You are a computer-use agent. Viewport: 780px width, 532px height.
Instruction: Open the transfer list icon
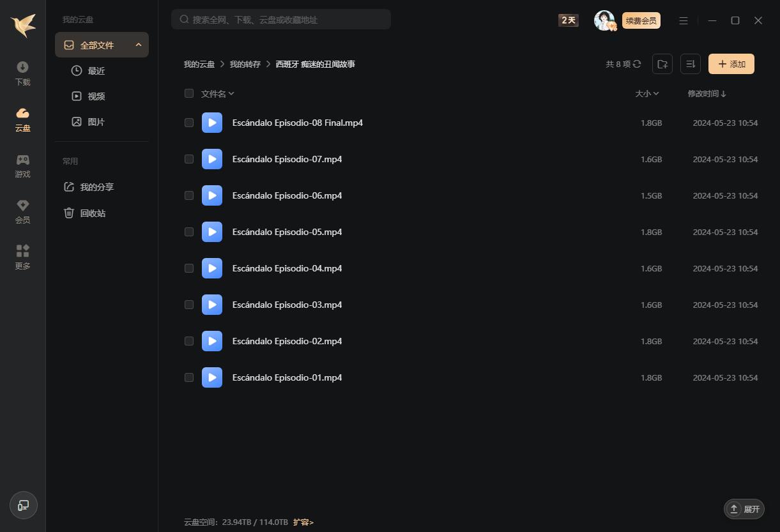(x=690, y=64)
